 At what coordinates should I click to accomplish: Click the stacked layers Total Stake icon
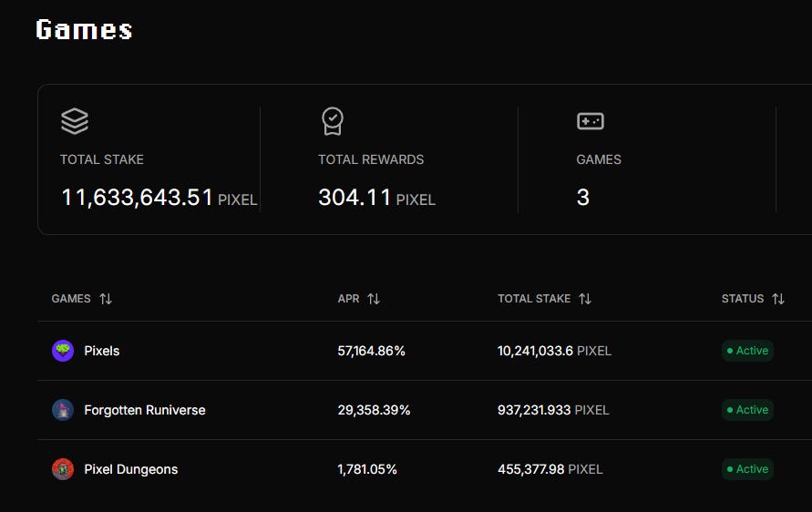coord(75,121)
